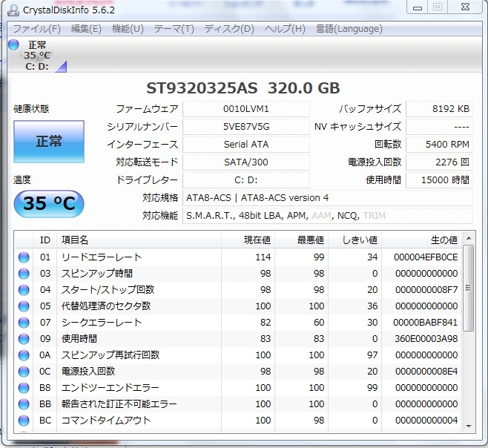Click the 項目名 column header
The image size is (488, 448).
(x=74, y=240)
